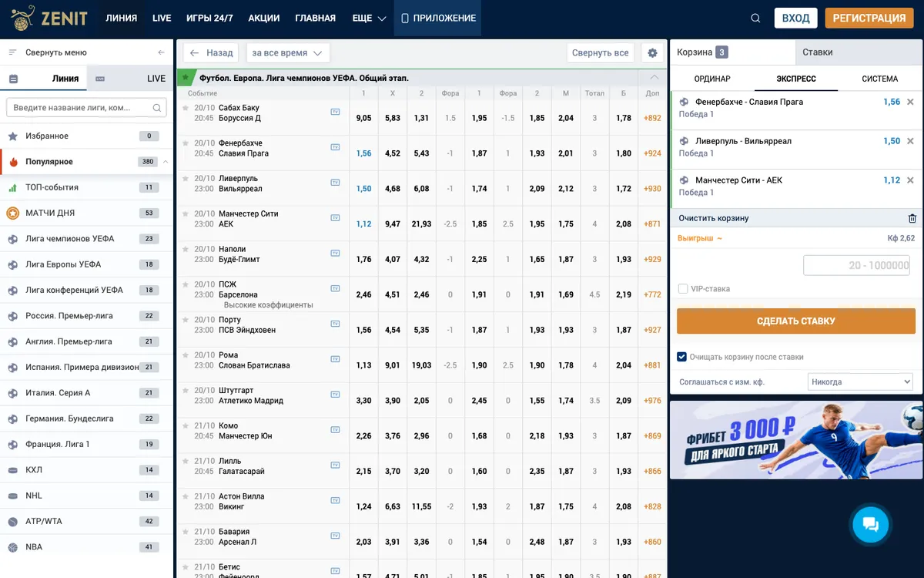Image resolution: width=924 pixels, height=578 pixels.
Task: Open the Соглашаться с изм. кф. dropdown
Action: click(x=860, y=381)
